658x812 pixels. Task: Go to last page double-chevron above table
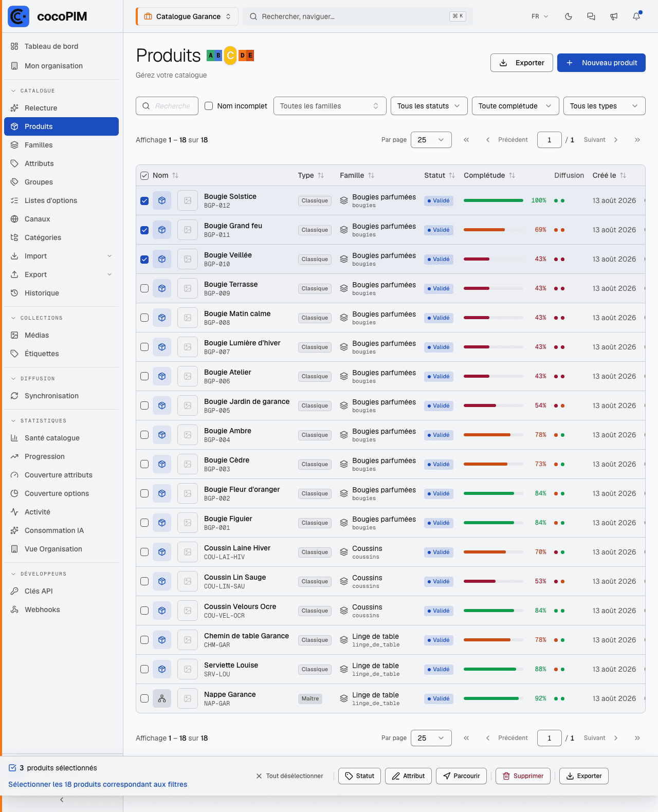tap(637, 140)
